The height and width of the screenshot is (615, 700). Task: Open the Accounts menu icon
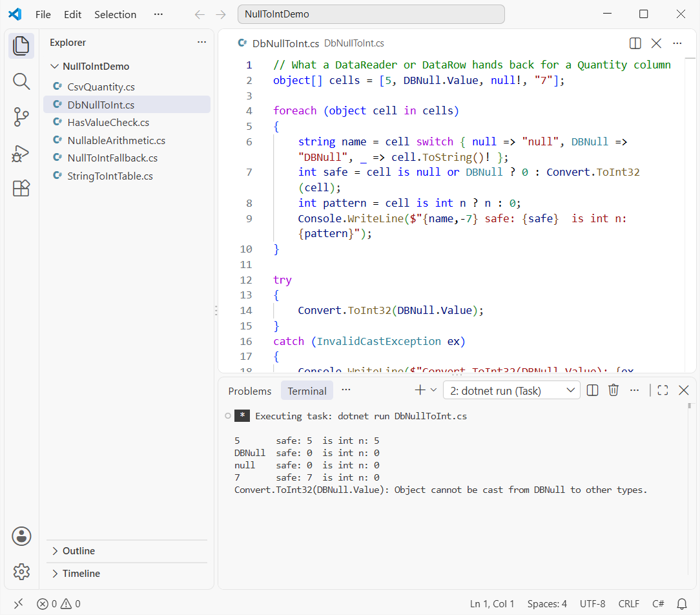21,536
